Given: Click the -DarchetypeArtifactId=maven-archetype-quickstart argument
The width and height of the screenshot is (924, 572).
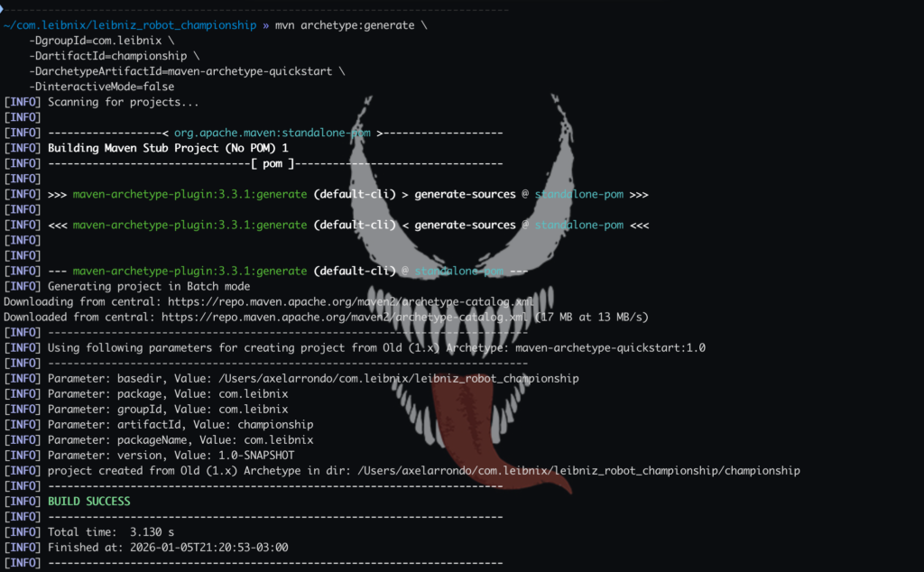Looking at the screenshot, I should click(x=186, y=71).
